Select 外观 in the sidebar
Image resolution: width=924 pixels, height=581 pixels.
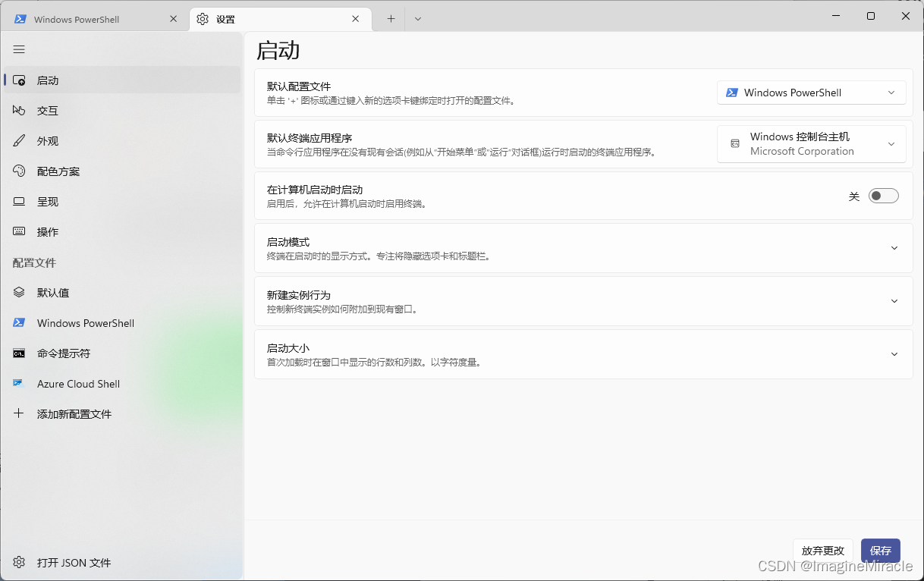tap(122, 141)
